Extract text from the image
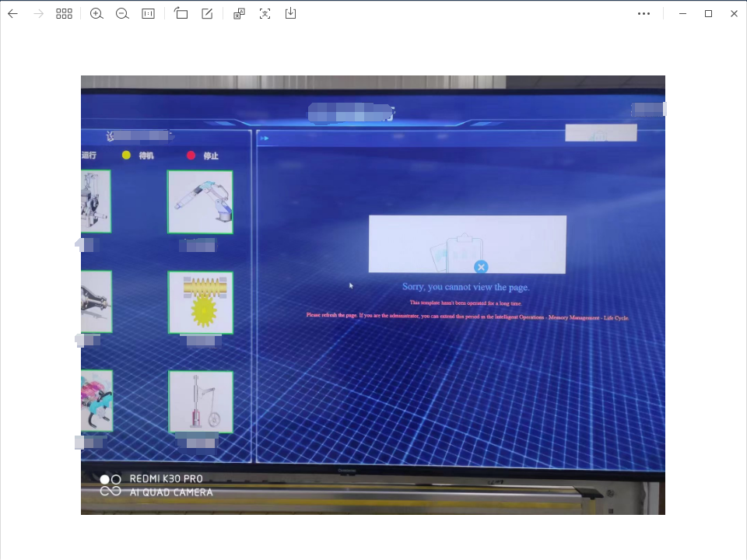Image resolution: width=747 pixels, height=560 pixels. (265, 14)
